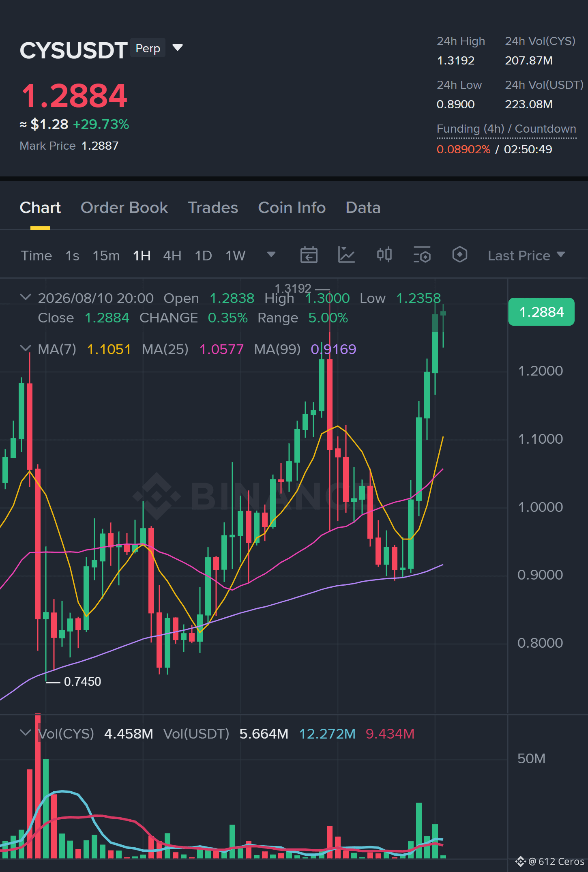Select the 1s interval
The height and width of the screenshot is (872, 588).
coord(72,256)
